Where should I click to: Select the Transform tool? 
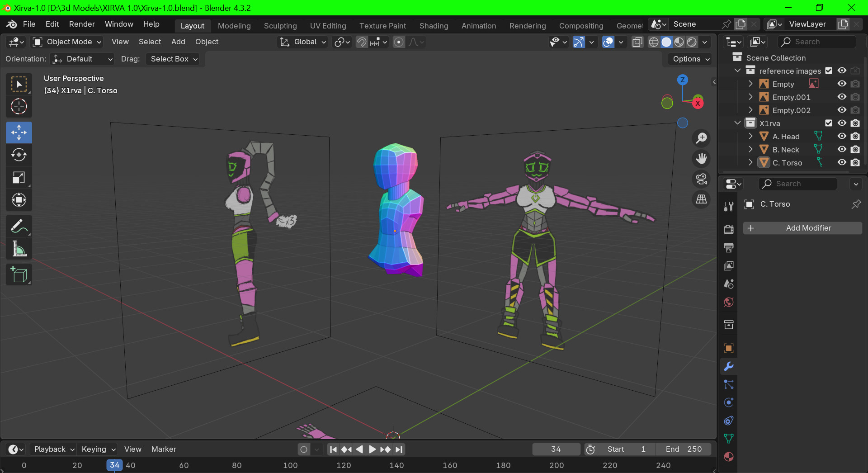coord(19,200)
